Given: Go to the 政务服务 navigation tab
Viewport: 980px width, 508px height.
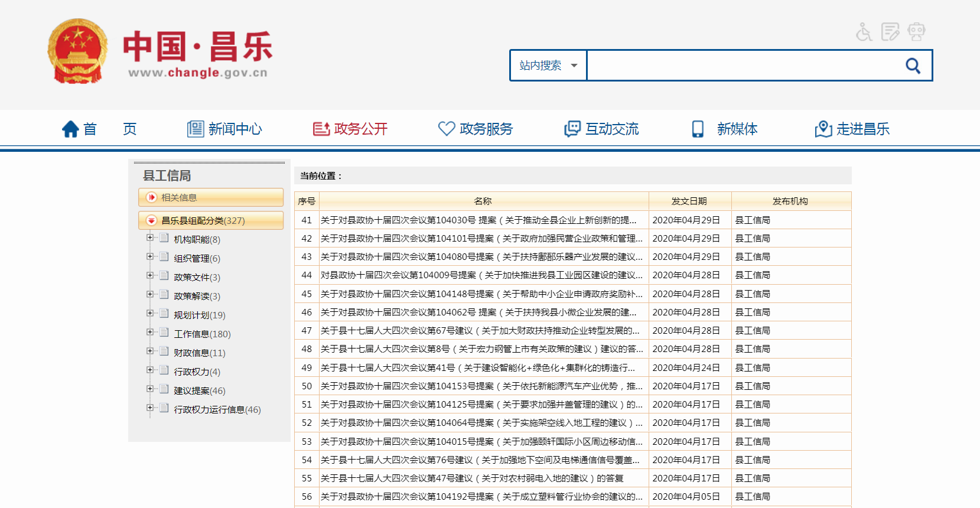Looking at the screenshot, I should 476,129.
